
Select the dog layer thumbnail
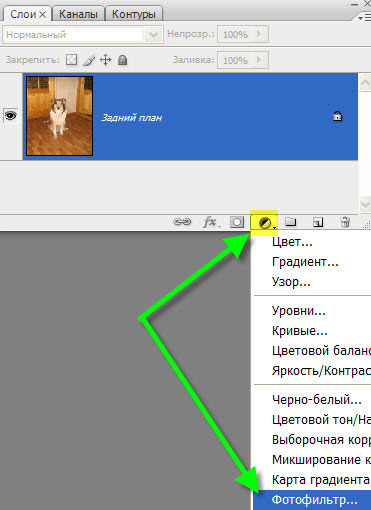click(60, 116)
